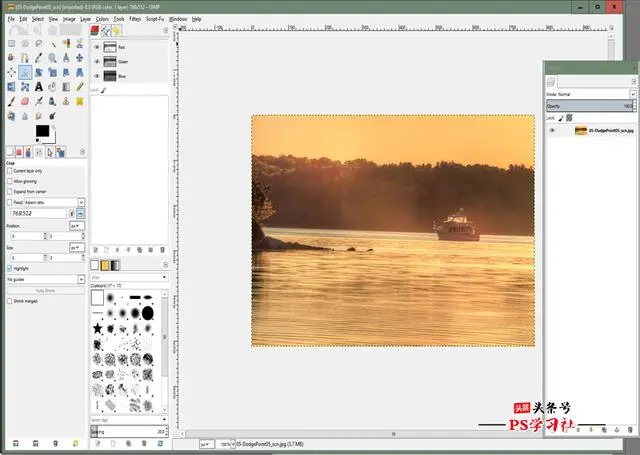Enable Expand from center checkbox

(x=10, y=191)
